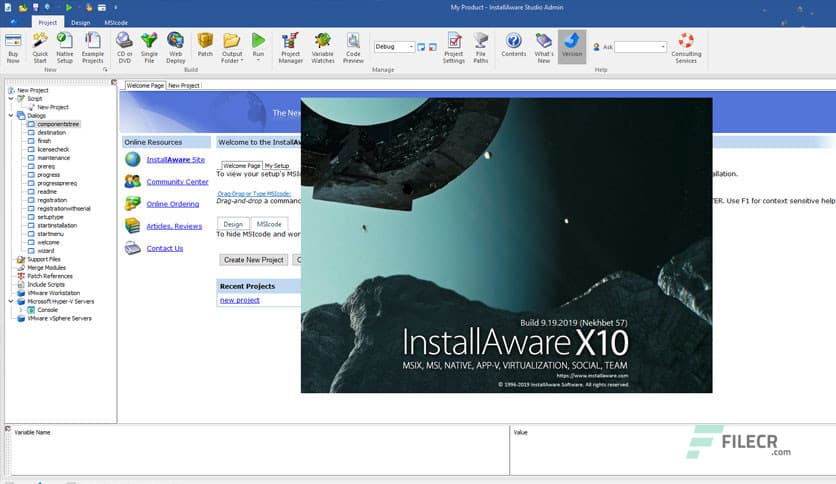
Task: Collapse the Dialogs tree node
Action: tap(11, 115)
